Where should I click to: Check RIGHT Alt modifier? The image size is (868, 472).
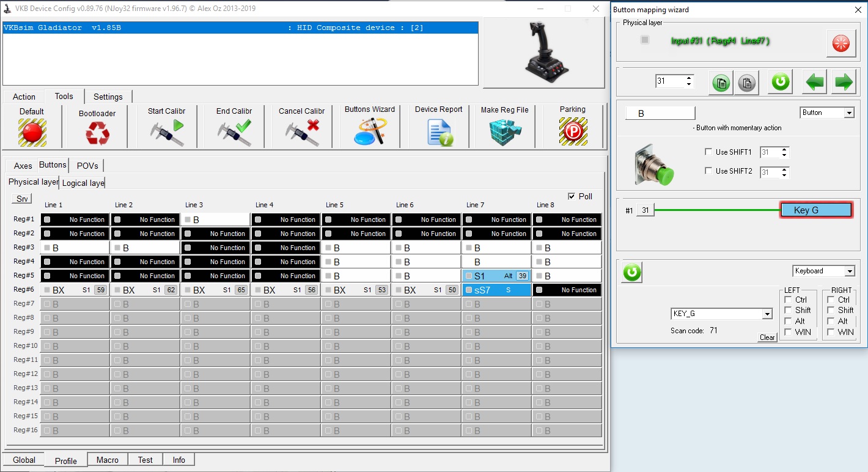click(831, 321)
